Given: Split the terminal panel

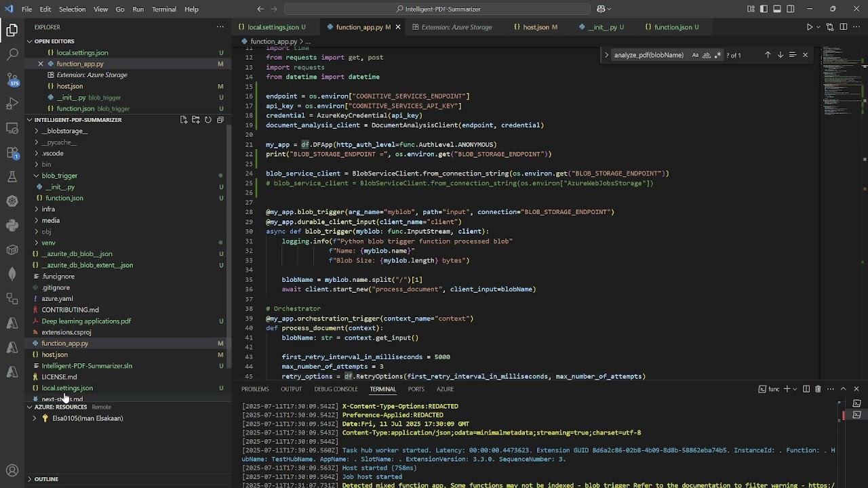Looking at the screenshot, I should tap(806, 389).
